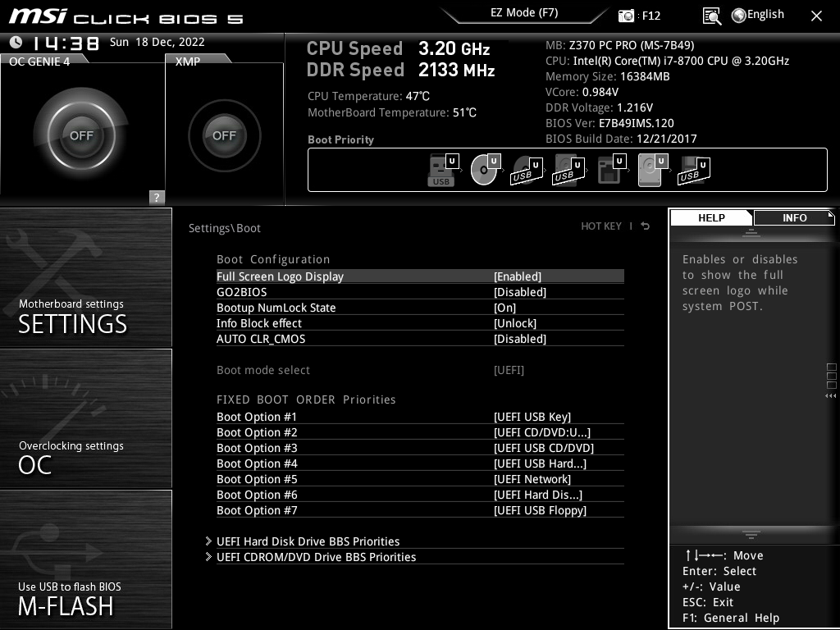This screenshot has width=840, height=630.
Task: Switch to EZ Mode (F7)
Action: (524, 12)
